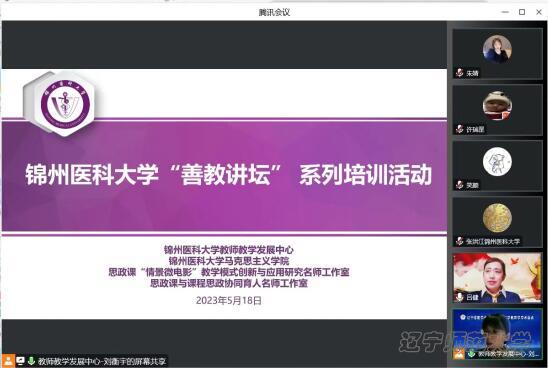Click the screen-share monitor icon in bottom-left bar
Screen dimensions: 548x368
tap(21, 361)
